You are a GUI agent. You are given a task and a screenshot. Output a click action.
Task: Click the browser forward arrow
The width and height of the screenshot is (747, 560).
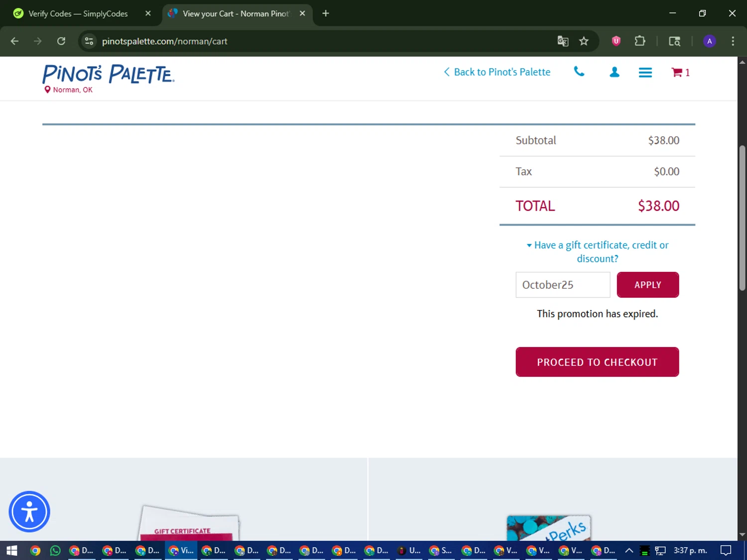click(38, 41)
